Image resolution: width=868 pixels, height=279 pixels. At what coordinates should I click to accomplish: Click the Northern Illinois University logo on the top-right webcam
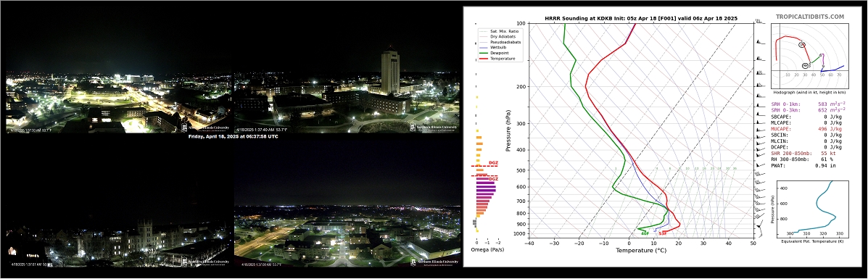click(x=434, y=127)
